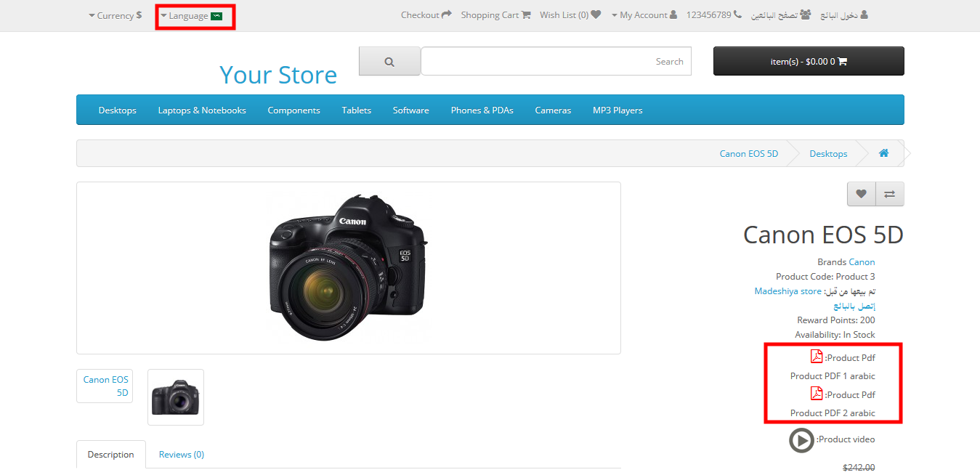Open the Currency dropdown
The image size is (980, 475).
click(115, 15)
